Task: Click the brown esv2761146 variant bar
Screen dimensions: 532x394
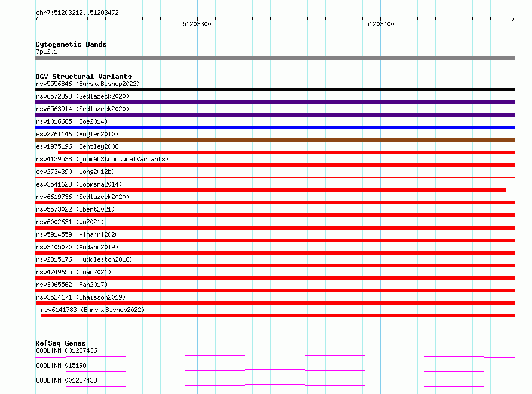Action: point(275,140)
